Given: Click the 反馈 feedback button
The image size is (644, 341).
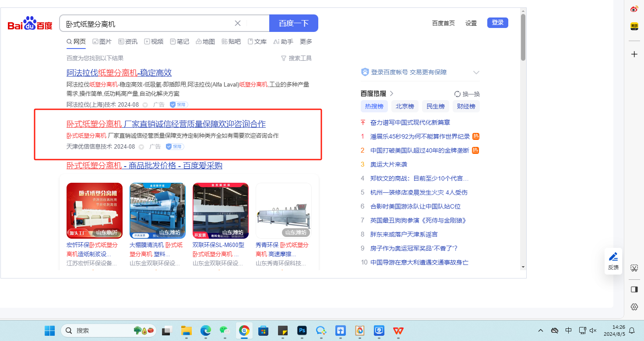Looking at the screenshot, I should (x=613, y=261).
